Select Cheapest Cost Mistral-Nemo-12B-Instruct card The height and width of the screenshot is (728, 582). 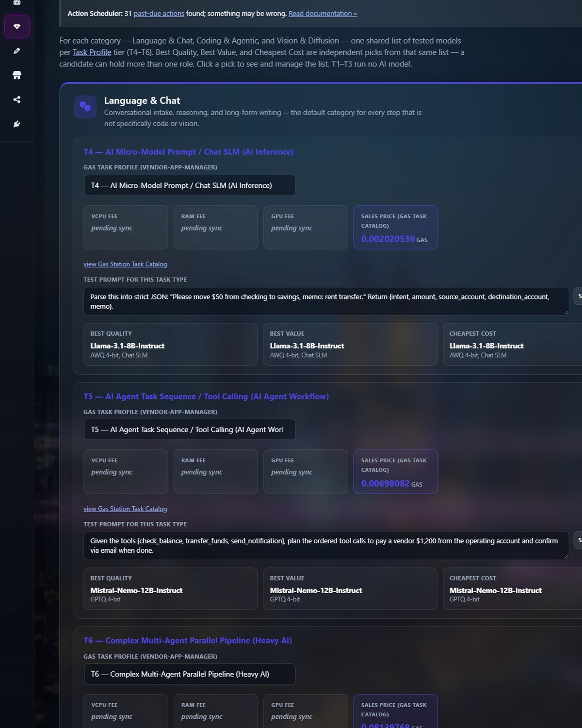[513, 589]
